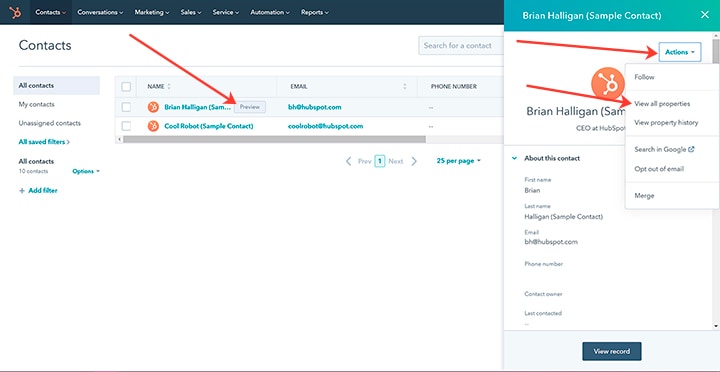The width and height of the screenshot is (720, 372).
Task: Open Cool Robot (Sample Contact) link
Action: click(x=208, y=126)
